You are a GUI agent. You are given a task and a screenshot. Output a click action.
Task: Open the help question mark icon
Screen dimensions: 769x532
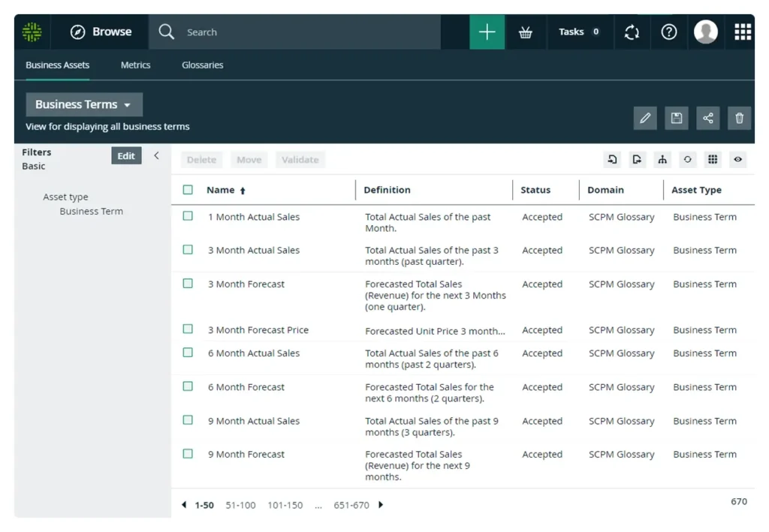click(x=668, y=32)
